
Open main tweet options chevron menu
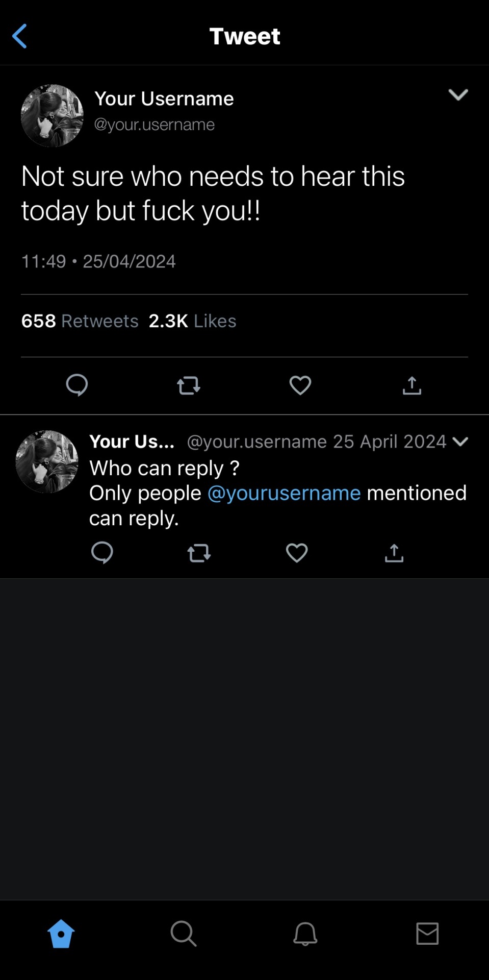(458, 94)
